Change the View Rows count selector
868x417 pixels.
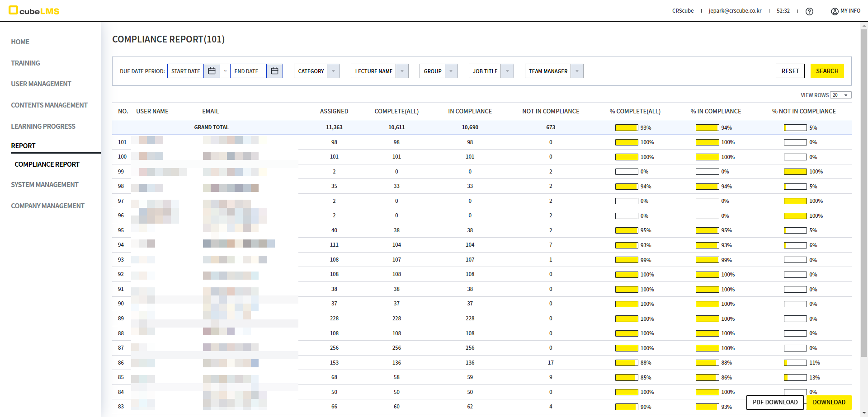(840, 95)
